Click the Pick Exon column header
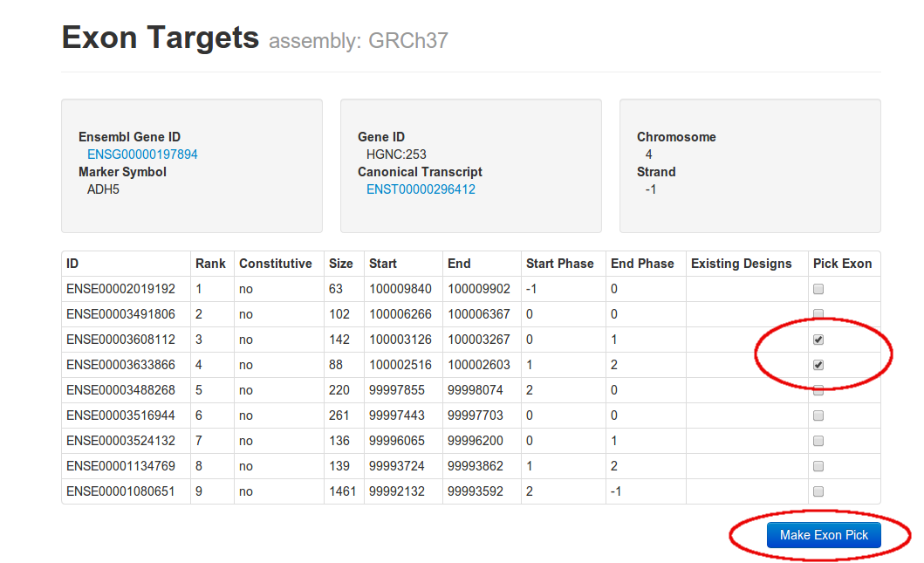 pos(842,264)
